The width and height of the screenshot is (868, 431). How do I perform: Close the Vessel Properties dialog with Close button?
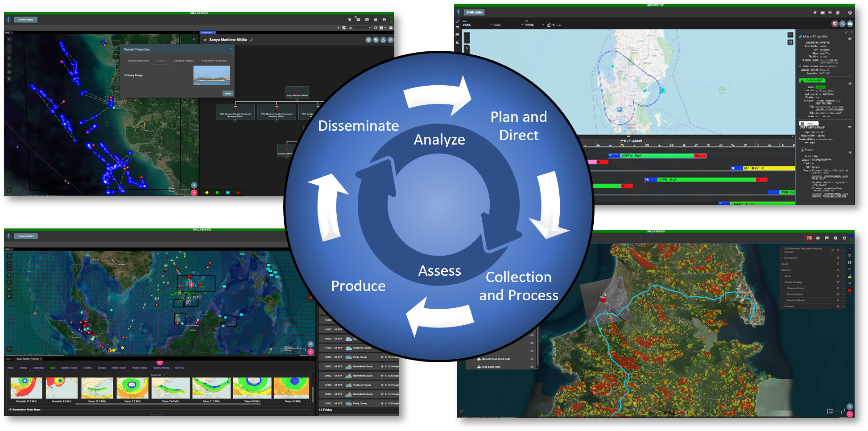(228, 93)
